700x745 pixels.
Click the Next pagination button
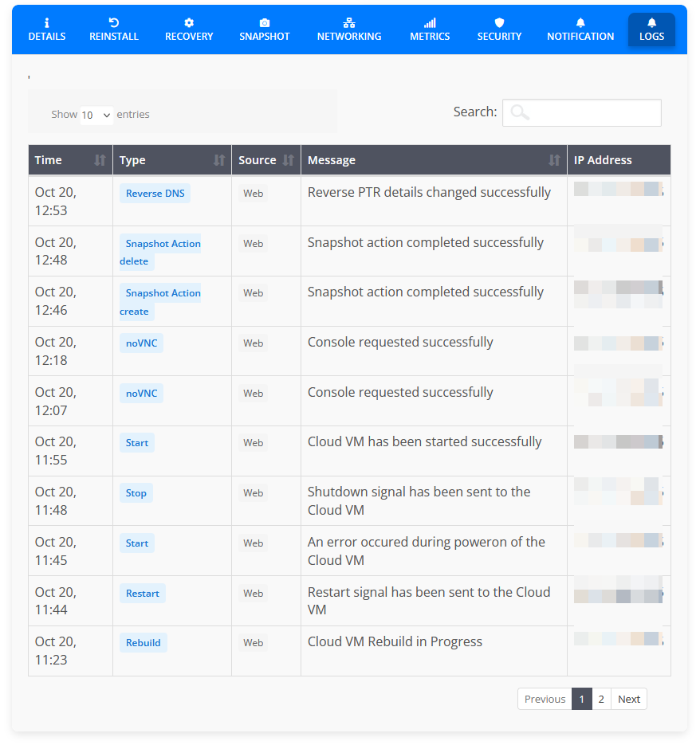[x=629, y=699]
